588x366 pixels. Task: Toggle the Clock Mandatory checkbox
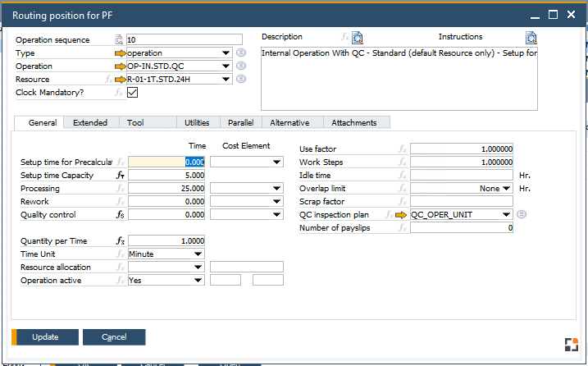(132, 93)
